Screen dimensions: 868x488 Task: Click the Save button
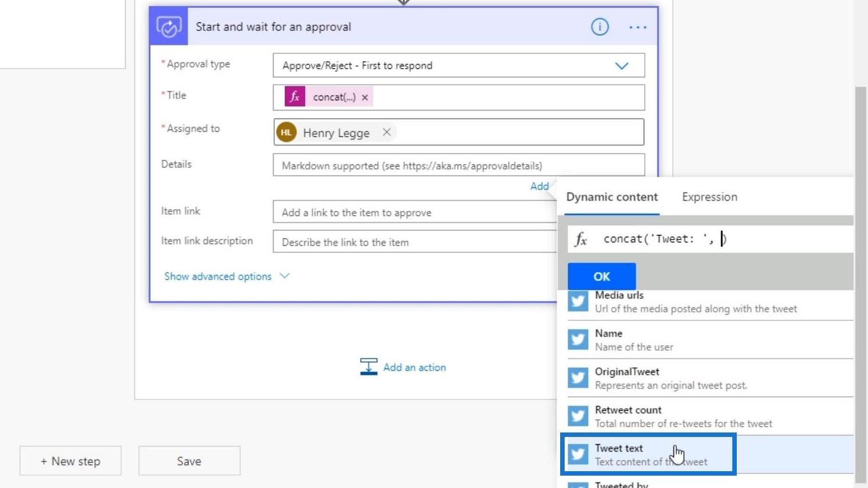point(190,461)
